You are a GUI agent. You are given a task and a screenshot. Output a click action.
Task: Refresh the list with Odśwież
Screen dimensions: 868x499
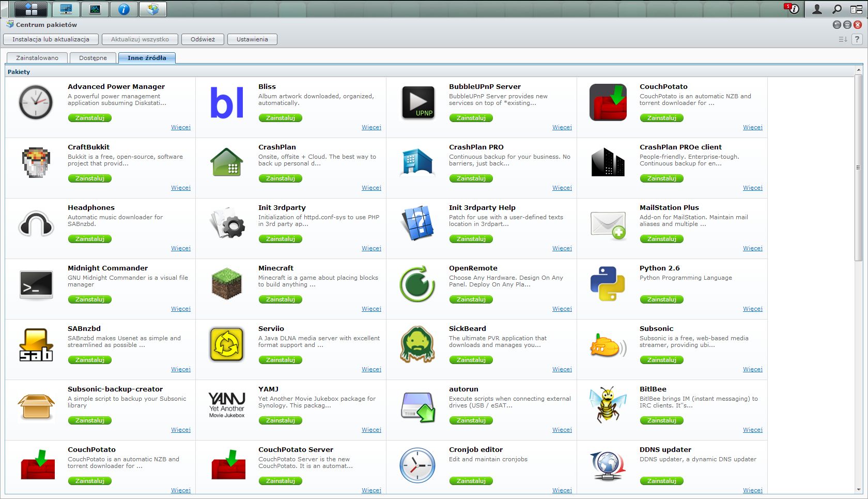tap(203, 39)
